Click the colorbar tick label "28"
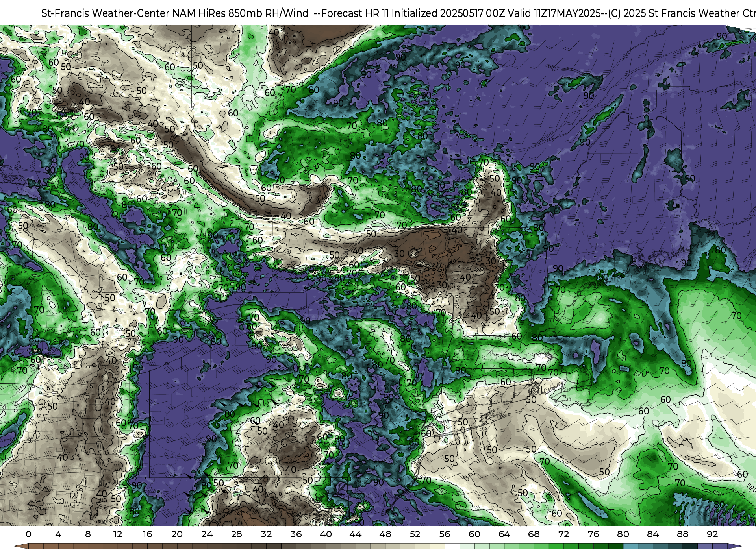The image size is (756, 551). coord(237,534)
